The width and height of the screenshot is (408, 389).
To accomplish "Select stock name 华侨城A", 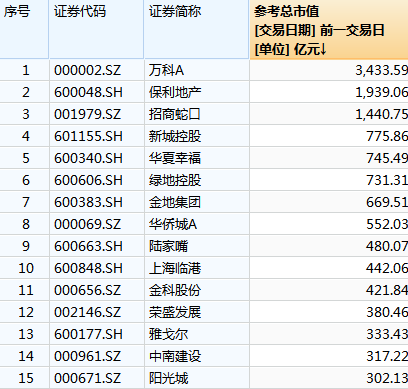I will point(173,224).
